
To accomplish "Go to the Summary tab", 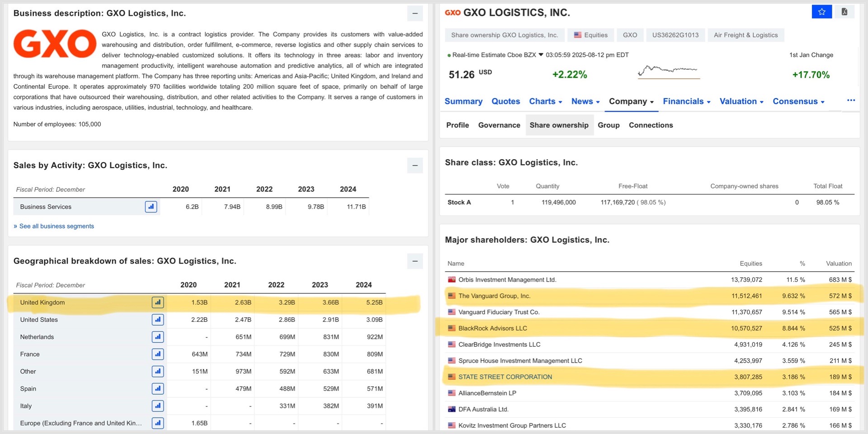I will [463, 101].
